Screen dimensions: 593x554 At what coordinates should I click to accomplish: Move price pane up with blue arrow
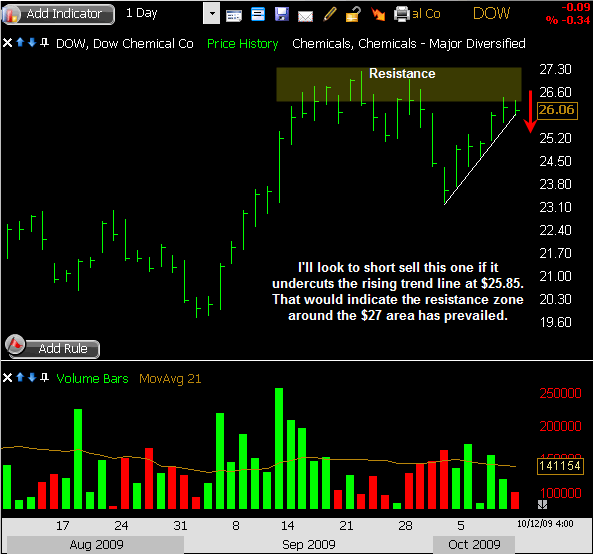20,42
